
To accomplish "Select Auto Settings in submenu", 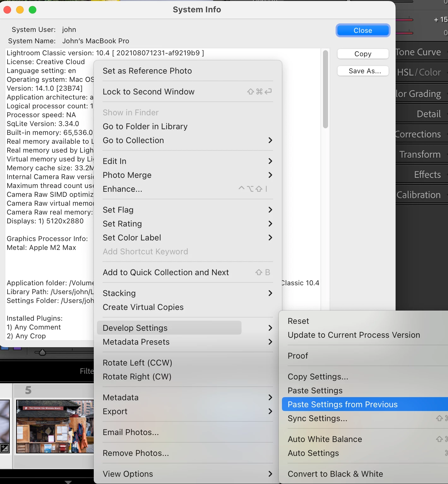I will click(365, 453).
